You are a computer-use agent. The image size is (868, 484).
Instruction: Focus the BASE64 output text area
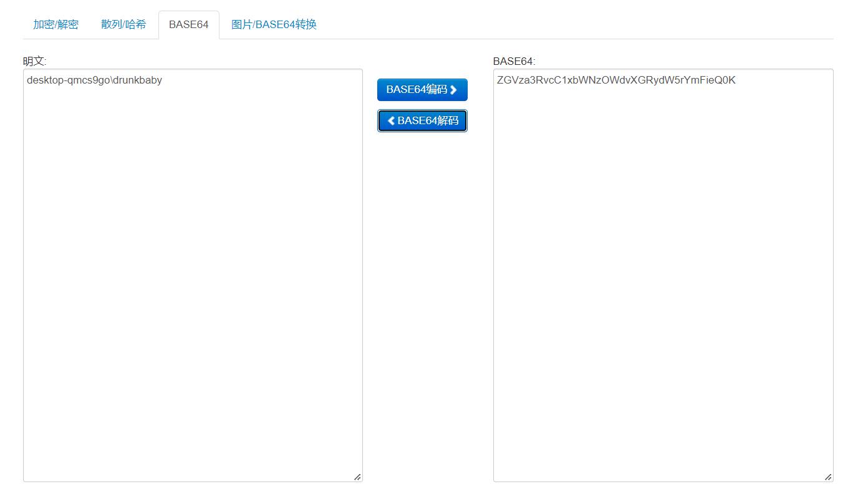[663, 275]
